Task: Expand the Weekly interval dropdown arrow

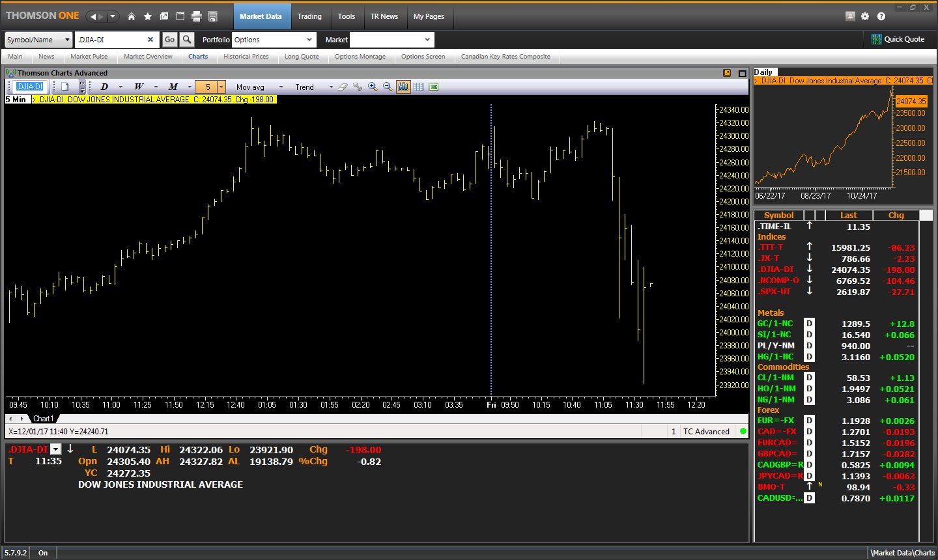Action: tap(156, 87)
